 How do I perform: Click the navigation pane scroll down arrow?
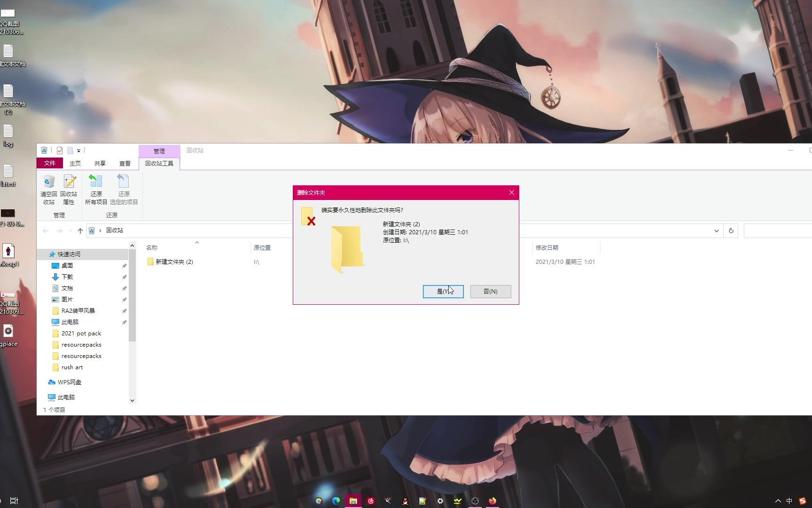[132, 400]
